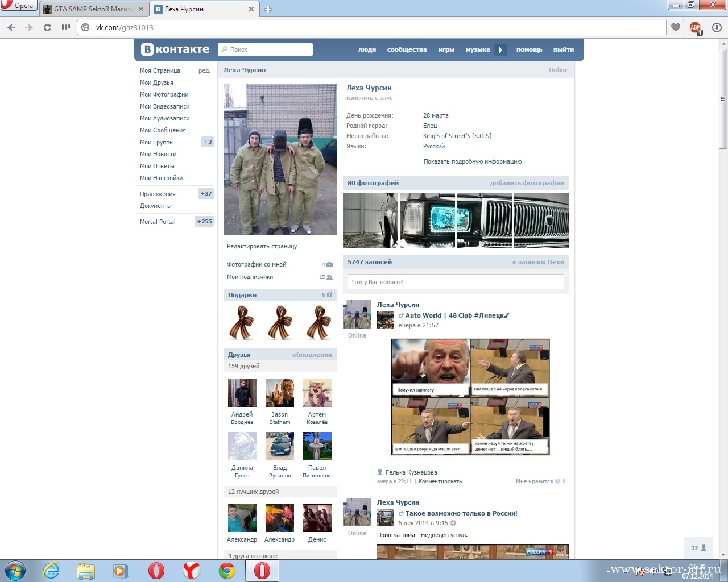Open Мои Видеозаписи in the sidebar
This screenshot has height=582, width=728.
pos(164,106)
